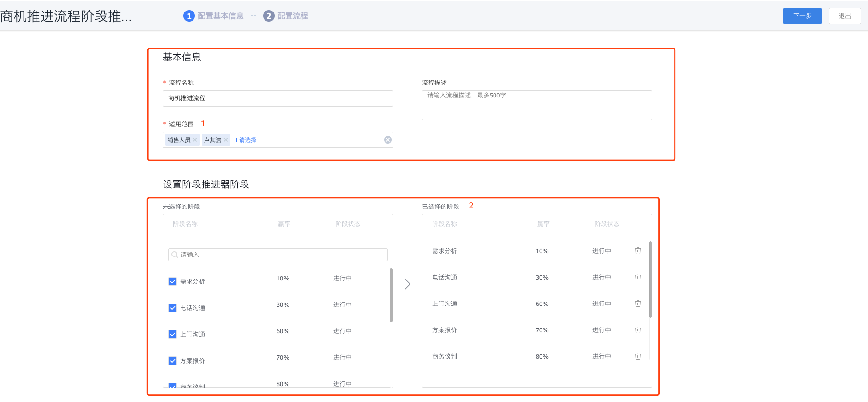Screen dimensions: 868x402
Task: Focus the 流程描述 text area
Action: click(537, 105)
